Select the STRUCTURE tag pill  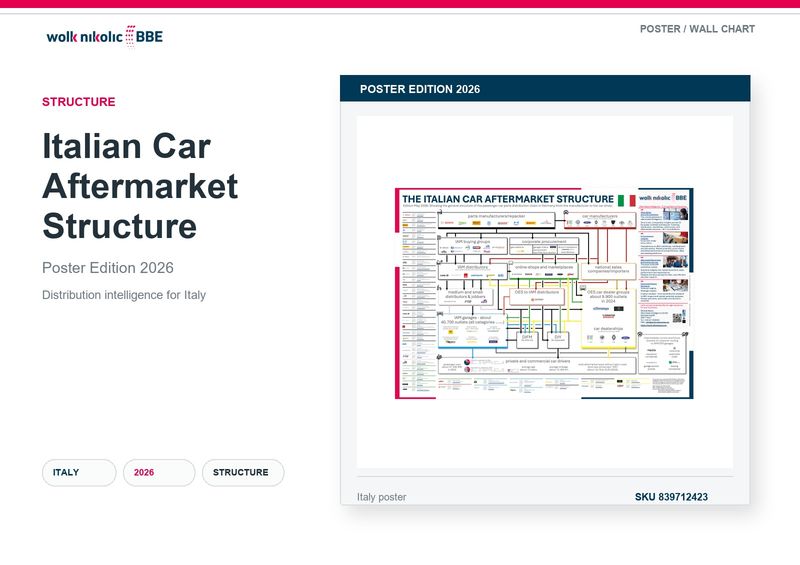243,473
